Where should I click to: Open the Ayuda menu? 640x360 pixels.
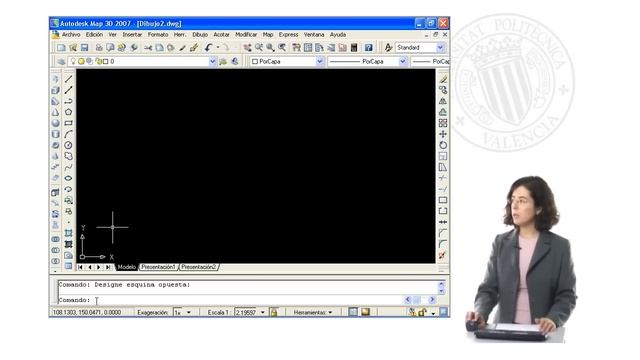point(338,35)
